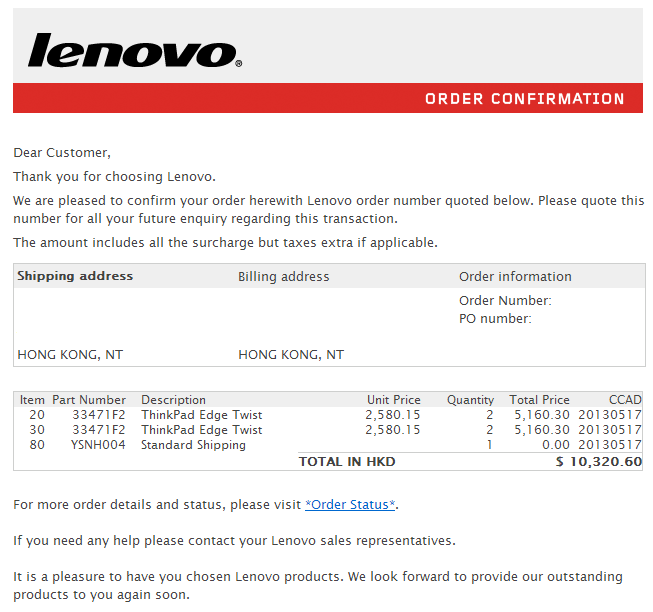653x612 pixels.
Task: Click the Order Number label
Action: click(x=505, y=301)
